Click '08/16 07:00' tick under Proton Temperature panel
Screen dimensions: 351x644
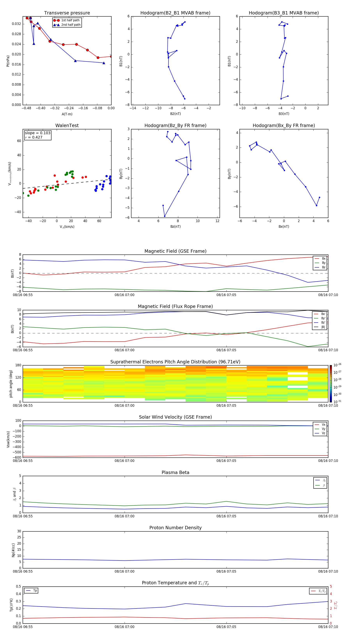point(125,627)
